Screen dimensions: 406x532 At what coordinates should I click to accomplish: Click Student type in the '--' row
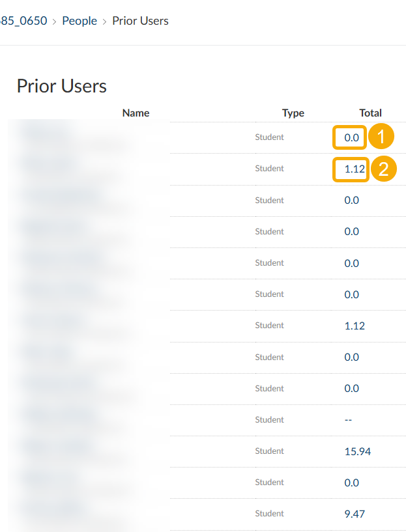269,420
